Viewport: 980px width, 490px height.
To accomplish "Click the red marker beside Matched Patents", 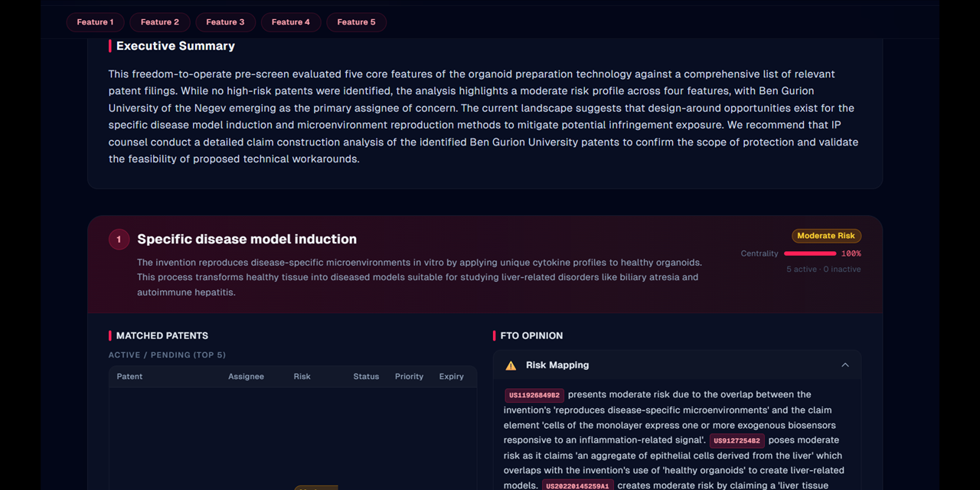I will (110, 335).
